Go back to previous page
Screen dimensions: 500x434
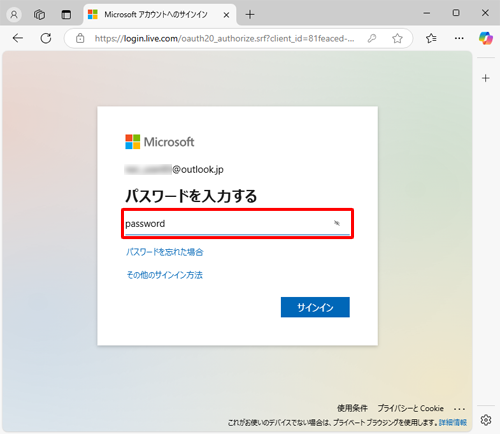[18, 38]
